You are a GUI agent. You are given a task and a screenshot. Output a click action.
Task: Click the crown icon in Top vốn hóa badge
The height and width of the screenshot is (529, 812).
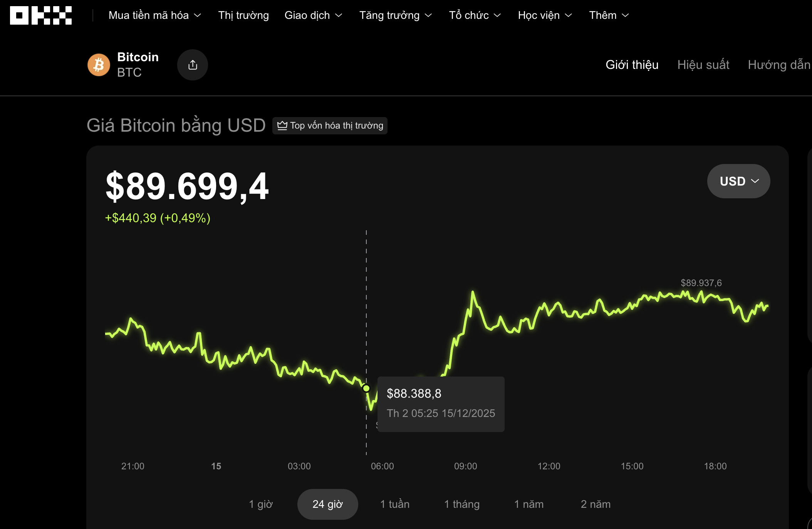tap(283, 126)
